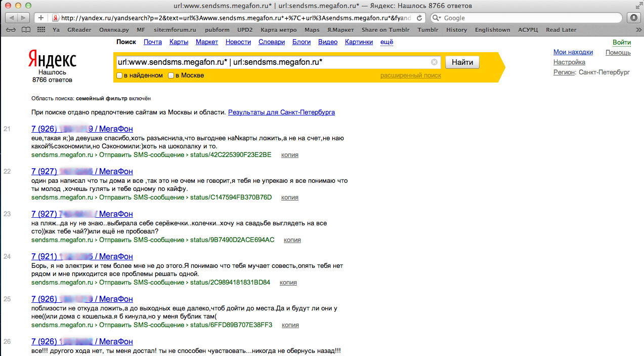Open Reading List glasses icon

11,30
